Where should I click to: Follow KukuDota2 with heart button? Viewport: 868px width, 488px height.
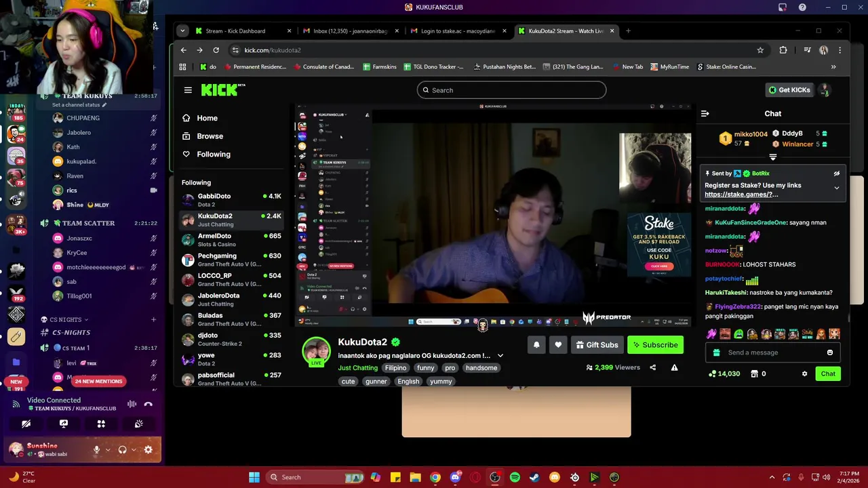pyautogui.click(x=558, y=345)
